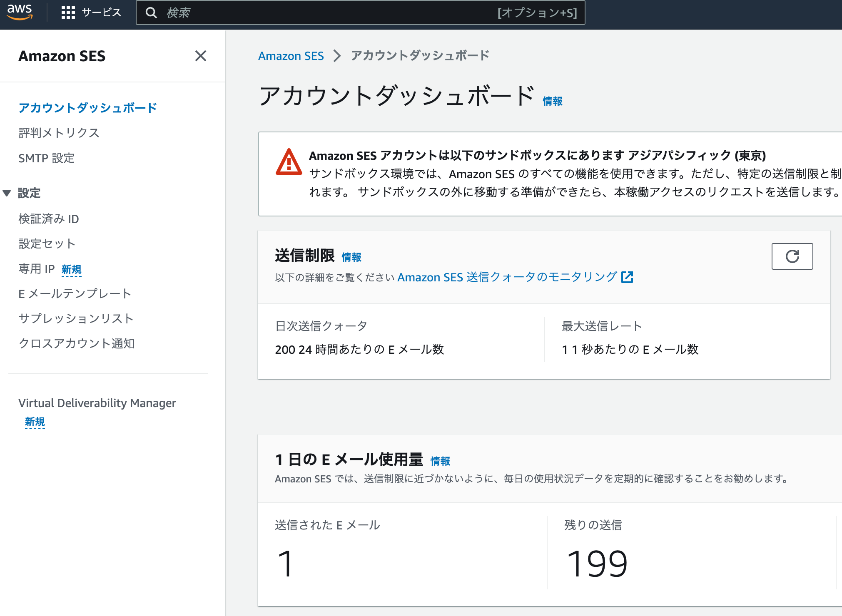Select アカウントダッシュボード in sidebar

[87, 108]
